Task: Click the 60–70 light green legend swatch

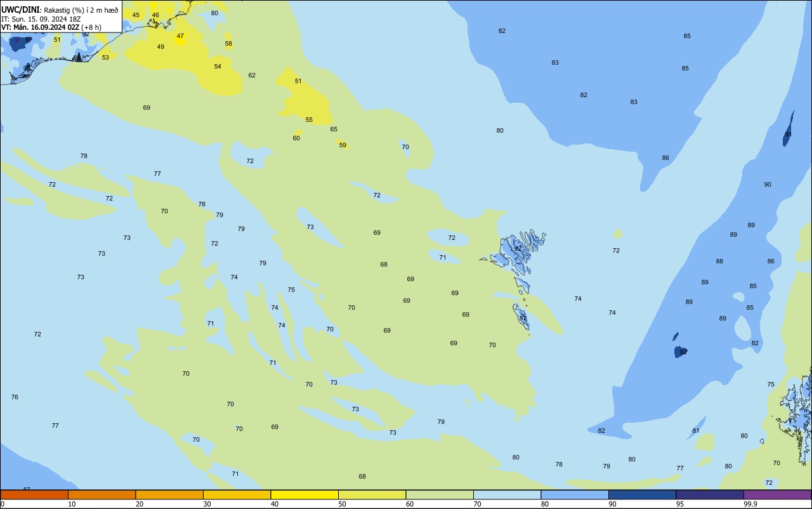Action: pyautogui.click(x=440, y=494)
